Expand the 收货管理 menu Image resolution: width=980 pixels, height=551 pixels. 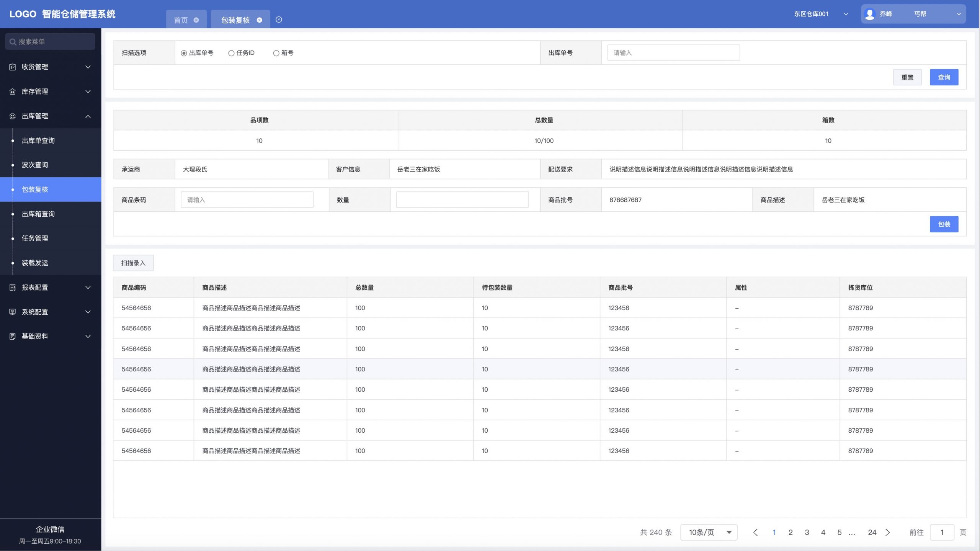coord(88,67)
